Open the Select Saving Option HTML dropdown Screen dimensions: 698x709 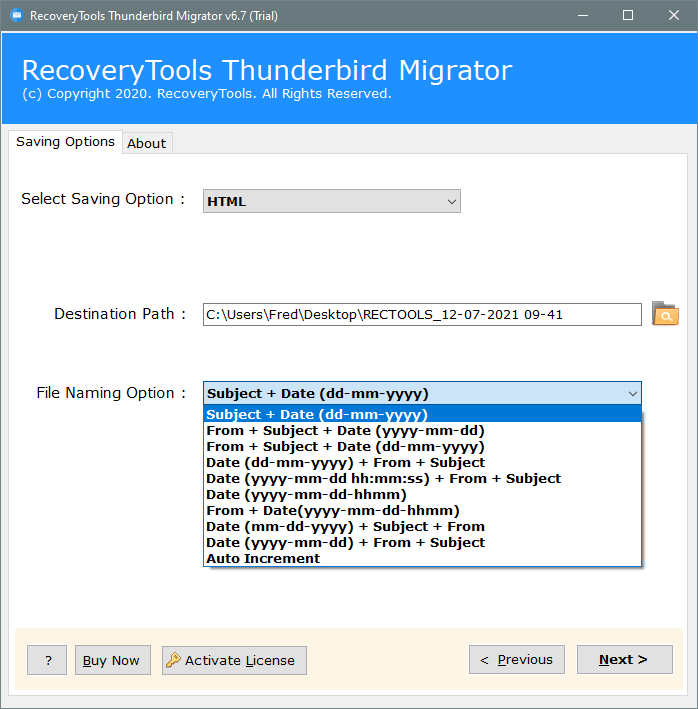click(x=332, y=201)
